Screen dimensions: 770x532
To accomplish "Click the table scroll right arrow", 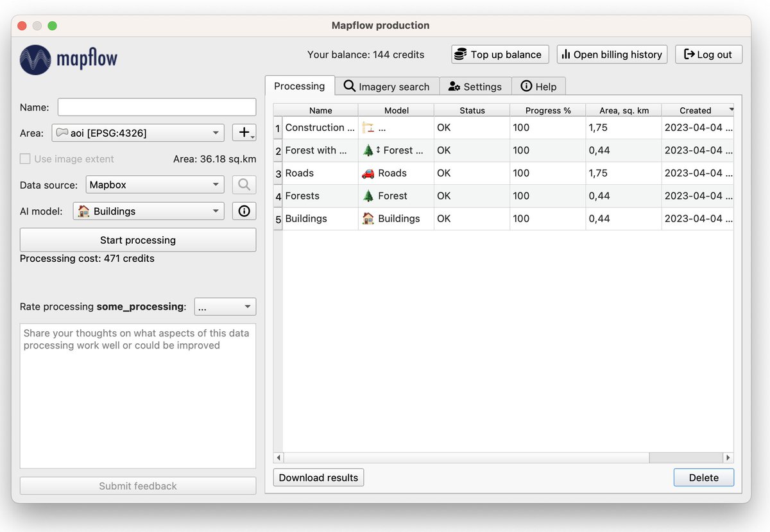I will (x=728, y=458).
